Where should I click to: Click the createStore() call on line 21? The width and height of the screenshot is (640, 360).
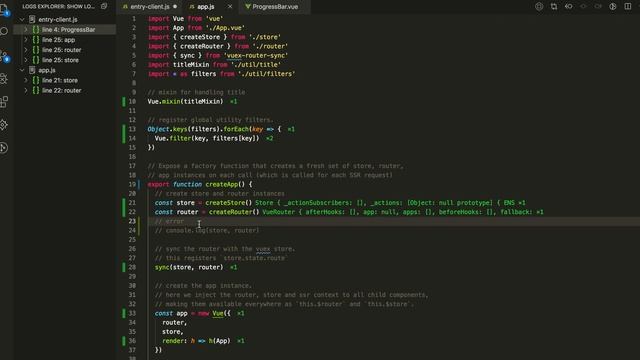coord(229,203)
